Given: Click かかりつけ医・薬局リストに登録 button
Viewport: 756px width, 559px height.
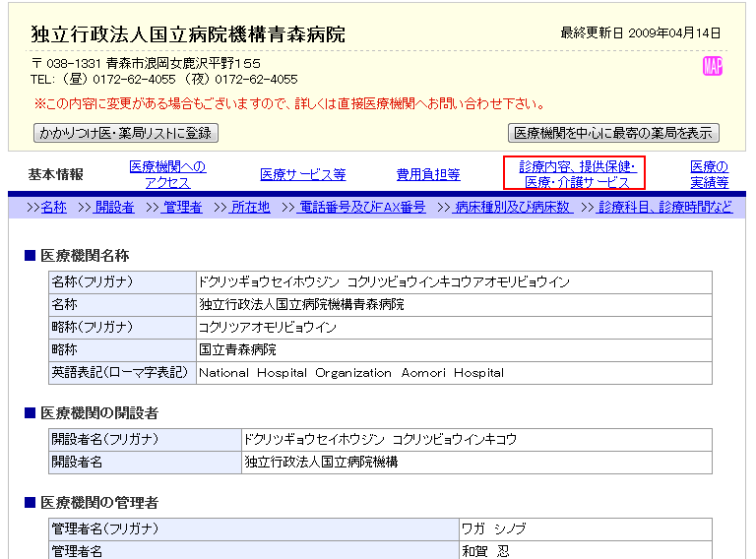Looking at the screenshot, I should 126,133.
